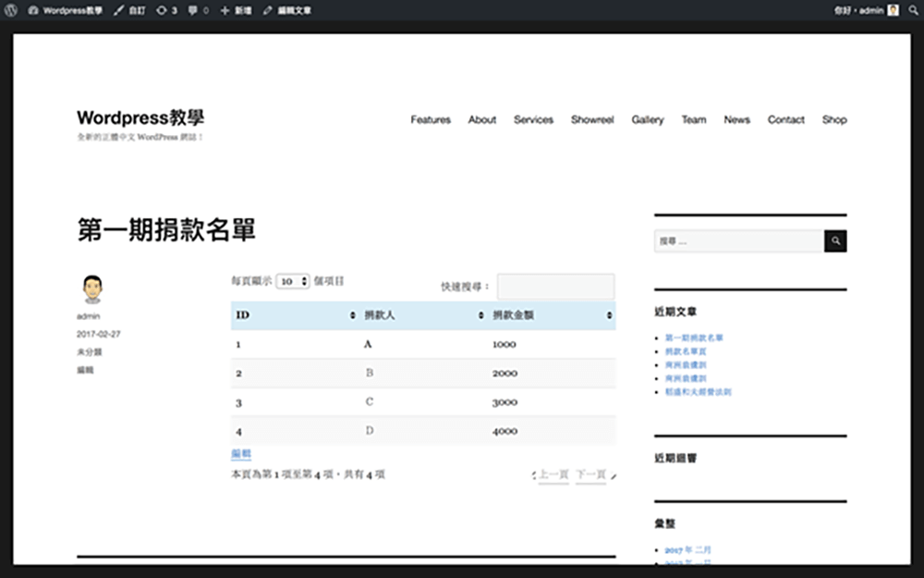The image size is (924, 578).
Task: Open the Features navigation item
Action: [x=431, y=119]
